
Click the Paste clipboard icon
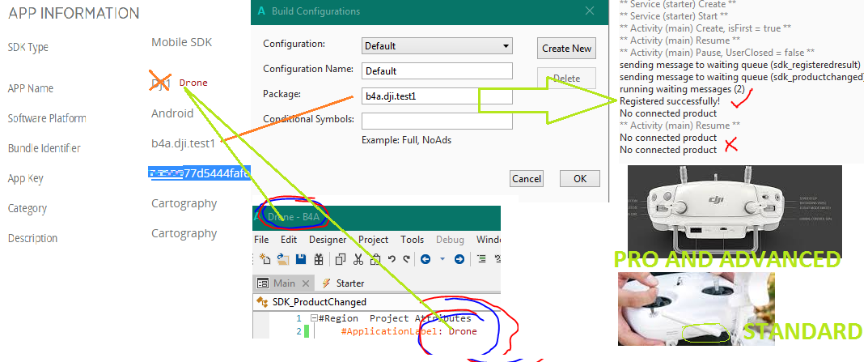click(x=375, y=259)
